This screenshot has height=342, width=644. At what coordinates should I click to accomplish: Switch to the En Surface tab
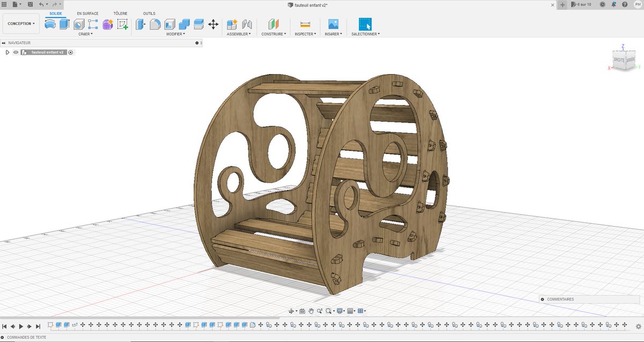87,13
